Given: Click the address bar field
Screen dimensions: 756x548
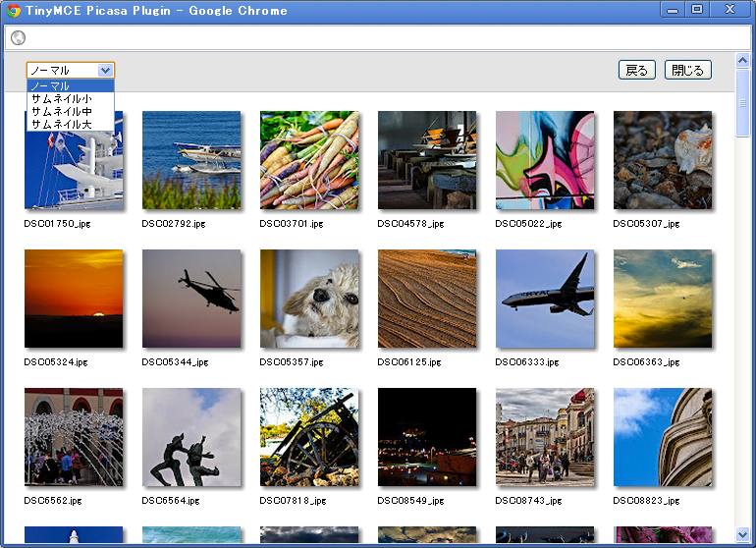Looking at the screenshot, I should [378, 37].
